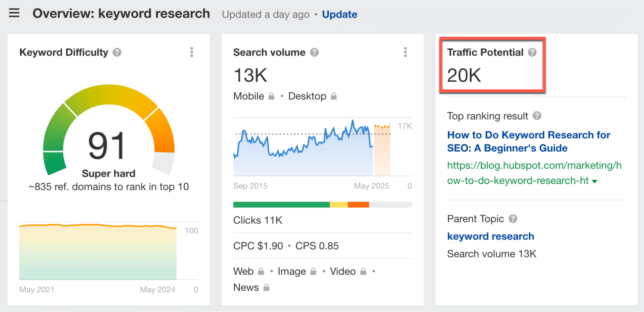The width and height of the screenshot is (644, 312).
Task: Select the Web results filter
Action: [243, 271]
